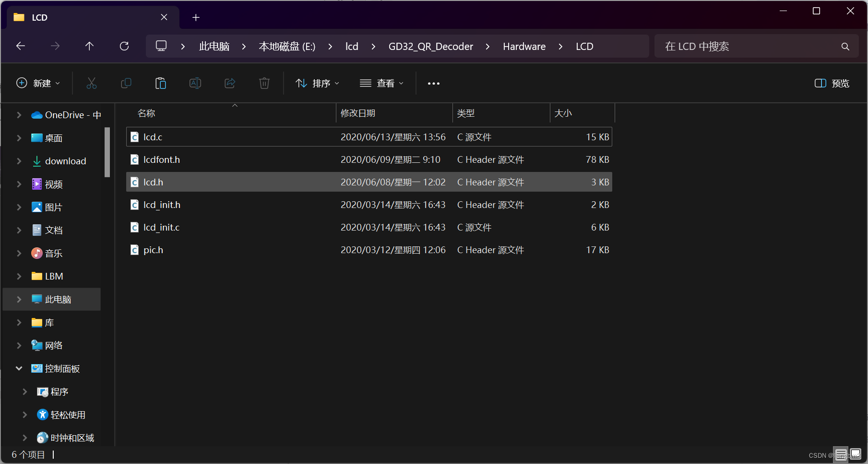Navigate to GD32_QR_Decoder breadcrumb
Screen dimensions: 868x464
click(430, 46)
